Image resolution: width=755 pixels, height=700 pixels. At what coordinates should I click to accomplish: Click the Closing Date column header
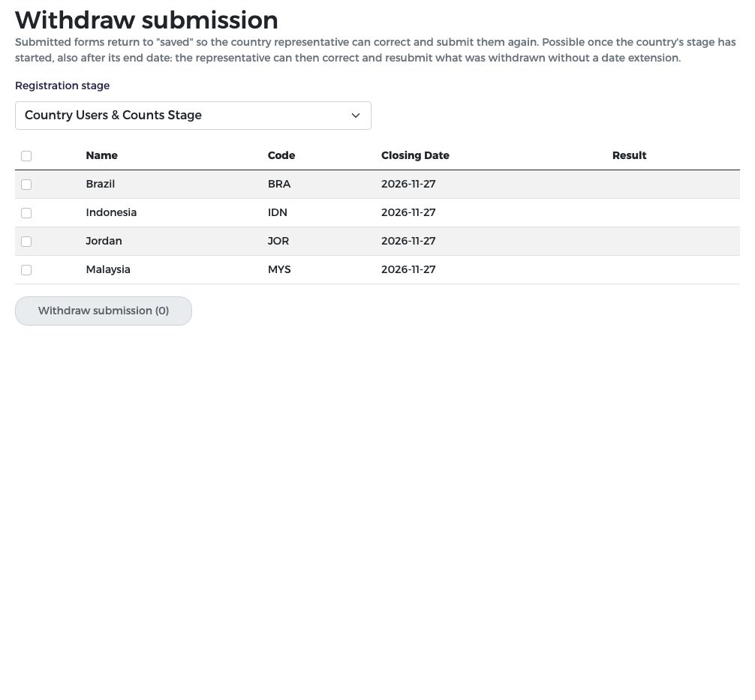[415, 155]
